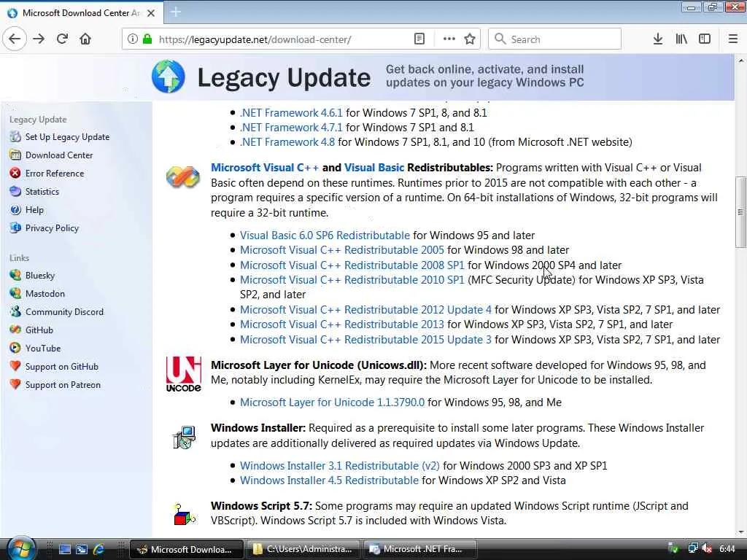Open the Firefox hamburger menu
Viewport: 747px width, 560px height.
(733, 39)
